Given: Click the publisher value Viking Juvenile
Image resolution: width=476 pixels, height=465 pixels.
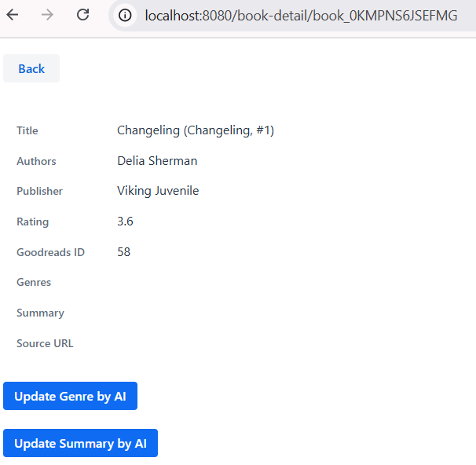Looking at the screenshot, I should (x=158, y=191).
